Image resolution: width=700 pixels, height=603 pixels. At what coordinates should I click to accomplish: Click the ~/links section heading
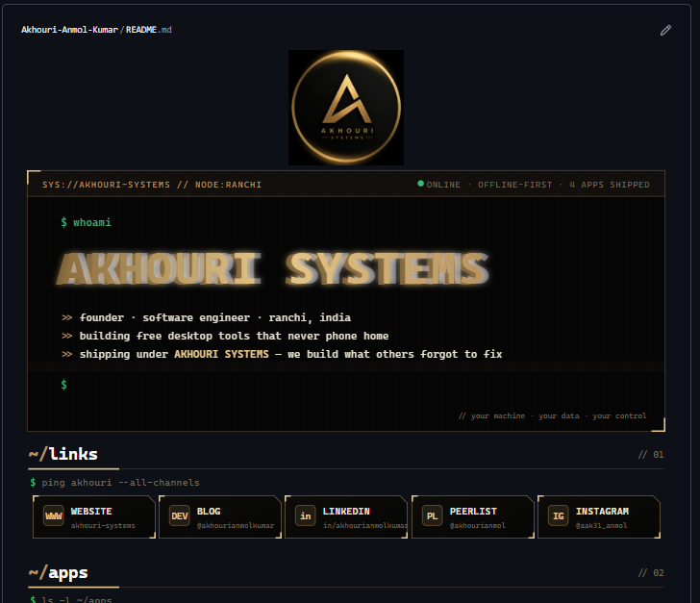point(63,454)
